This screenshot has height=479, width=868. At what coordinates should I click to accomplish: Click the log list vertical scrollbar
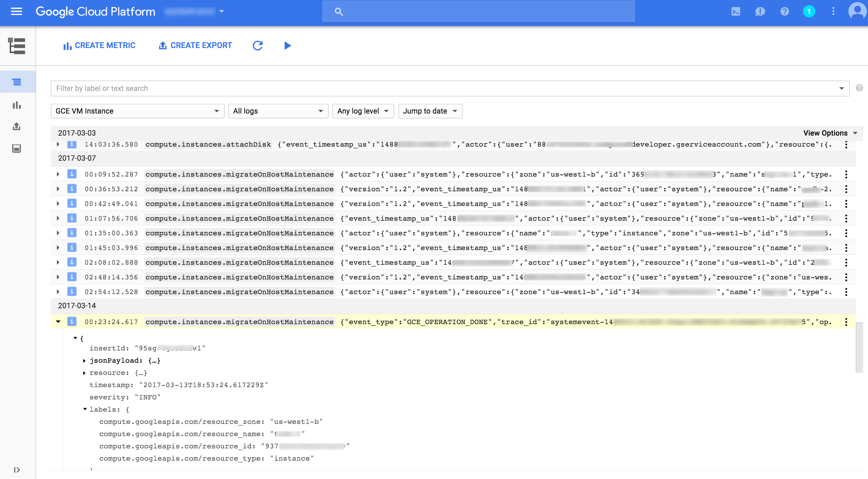point(859,347)
